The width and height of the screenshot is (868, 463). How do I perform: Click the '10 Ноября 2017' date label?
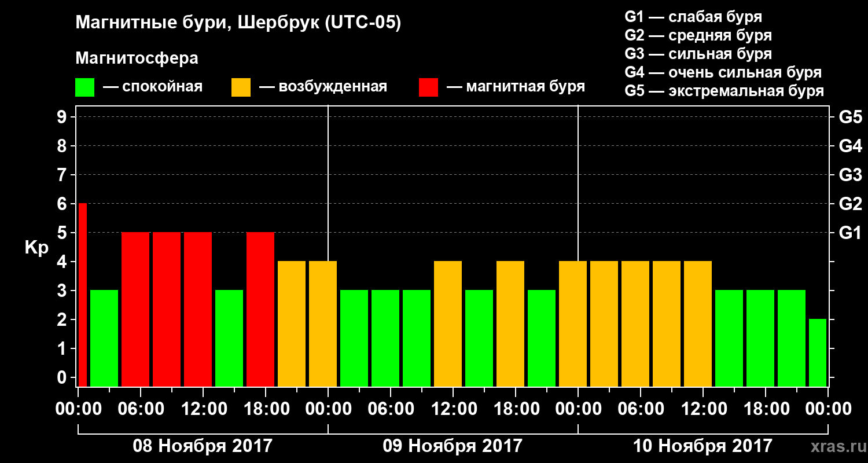point(703,446)
